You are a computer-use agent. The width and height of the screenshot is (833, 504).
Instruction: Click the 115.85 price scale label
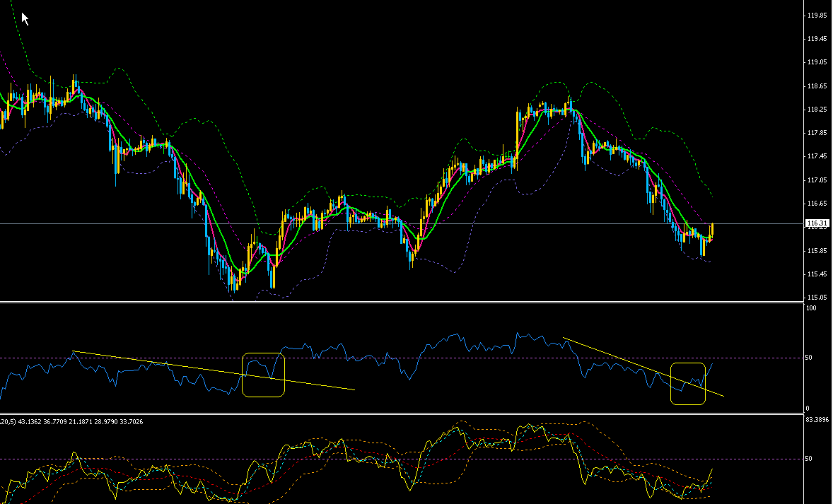point(817,251)
